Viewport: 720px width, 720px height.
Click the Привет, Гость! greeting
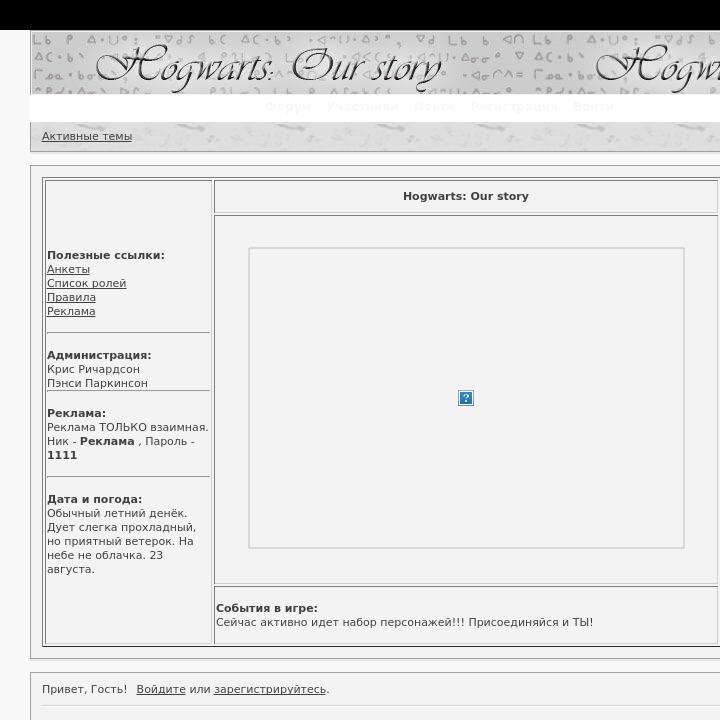84,689
